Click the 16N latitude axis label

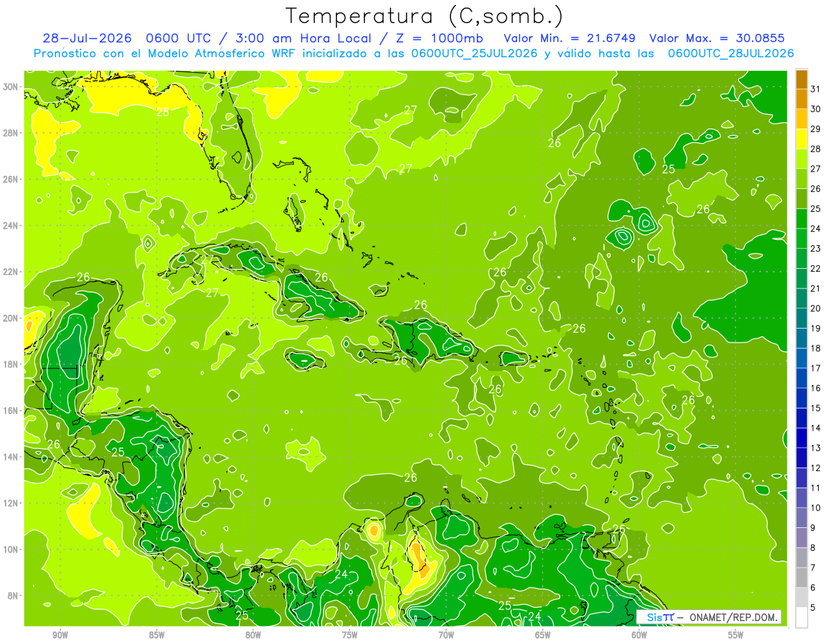[x=12, y=411]
